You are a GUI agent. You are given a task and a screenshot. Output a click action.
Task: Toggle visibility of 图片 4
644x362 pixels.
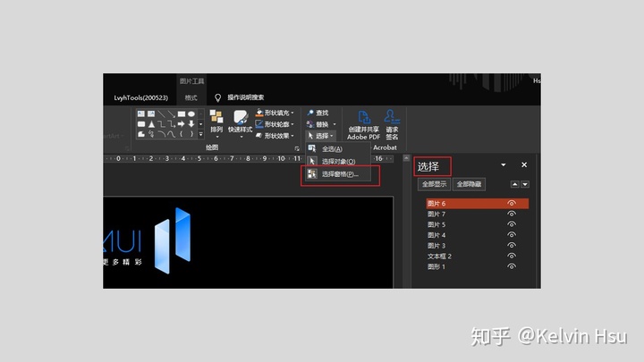point(512,235)
